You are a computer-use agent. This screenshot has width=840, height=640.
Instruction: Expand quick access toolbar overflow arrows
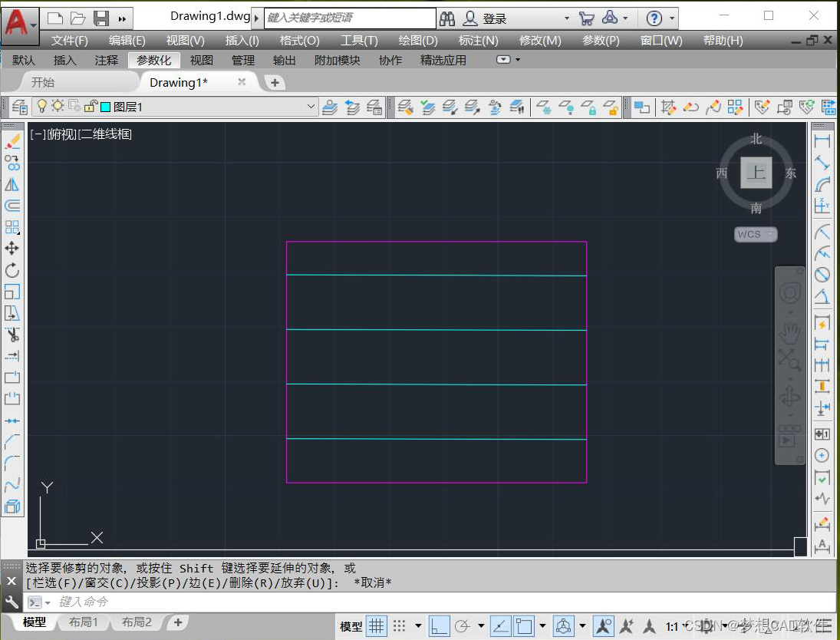pyautogui.click(x=122, y=19)
